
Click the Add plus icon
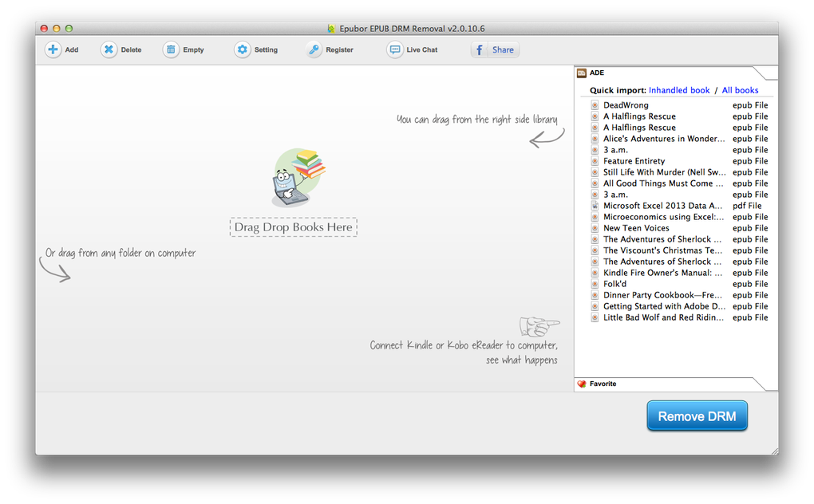[x=53, y=49]
